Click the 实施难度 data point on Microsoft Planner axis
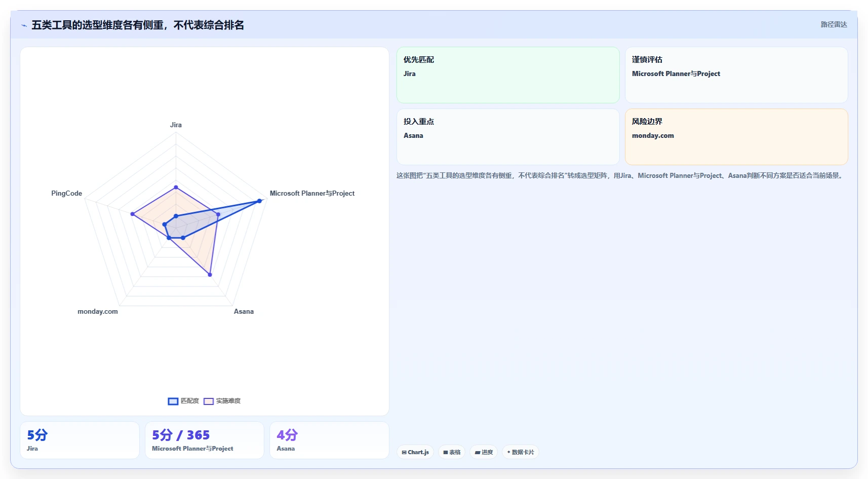Image resolution: width=868 pixels, height=479 pixels. 218,214
